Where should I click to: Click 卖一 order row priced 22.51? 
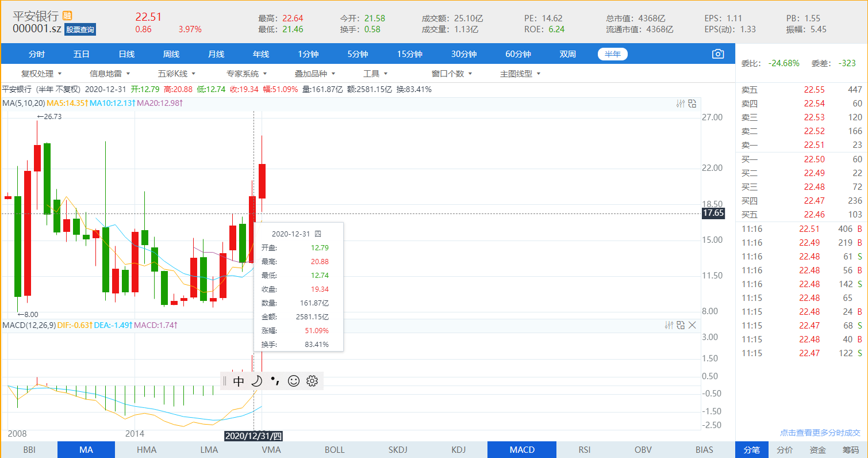coord(802,145)
